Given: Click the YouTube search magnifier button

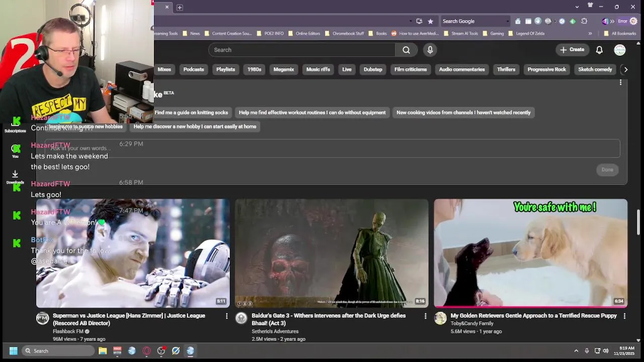Looking at the screenshot, I should [x=406, y=50].
